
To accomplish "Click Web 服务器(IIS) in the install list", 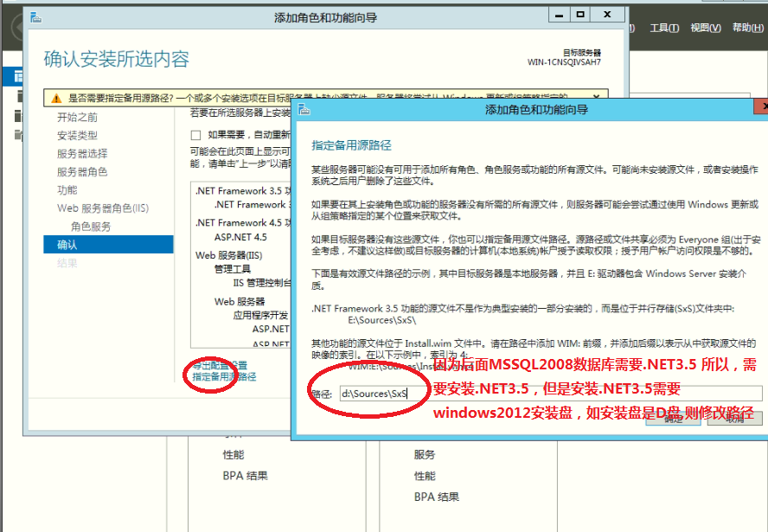I will click(x=228, y=255).
